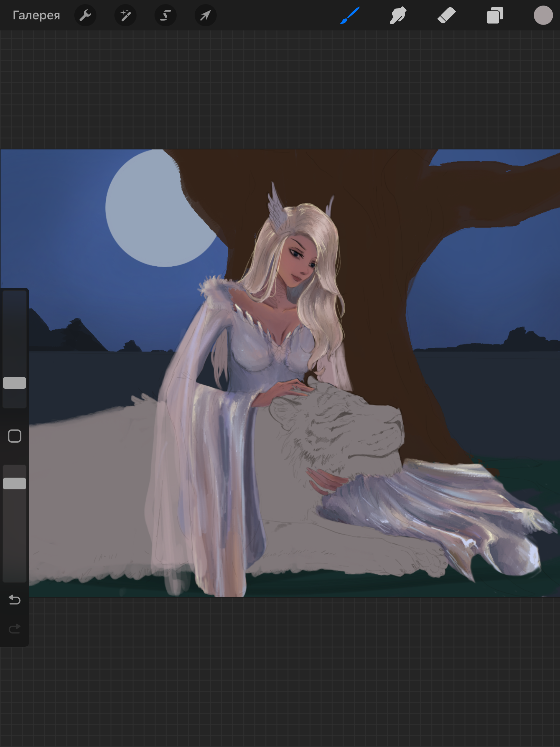560x747 pixels.
Task: Activate the Selection tool (S ribbon icon)
Action: point(166,15)
